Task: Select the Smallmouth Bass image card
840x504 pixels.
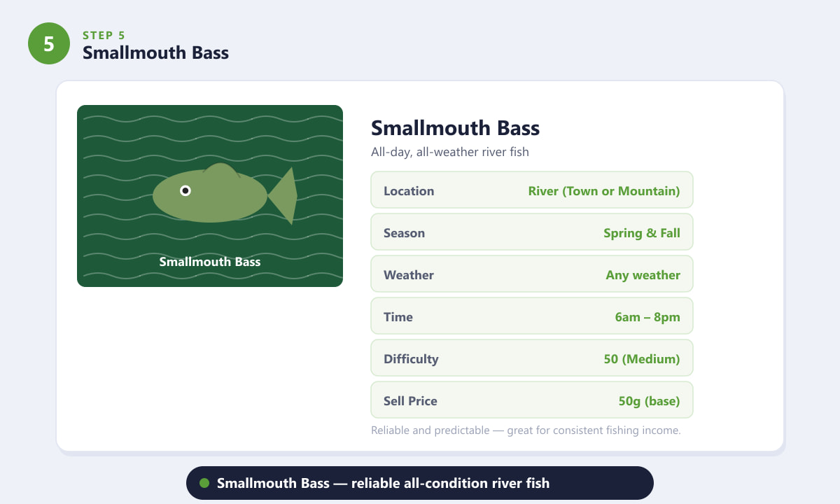Action: tap(210, 196)
